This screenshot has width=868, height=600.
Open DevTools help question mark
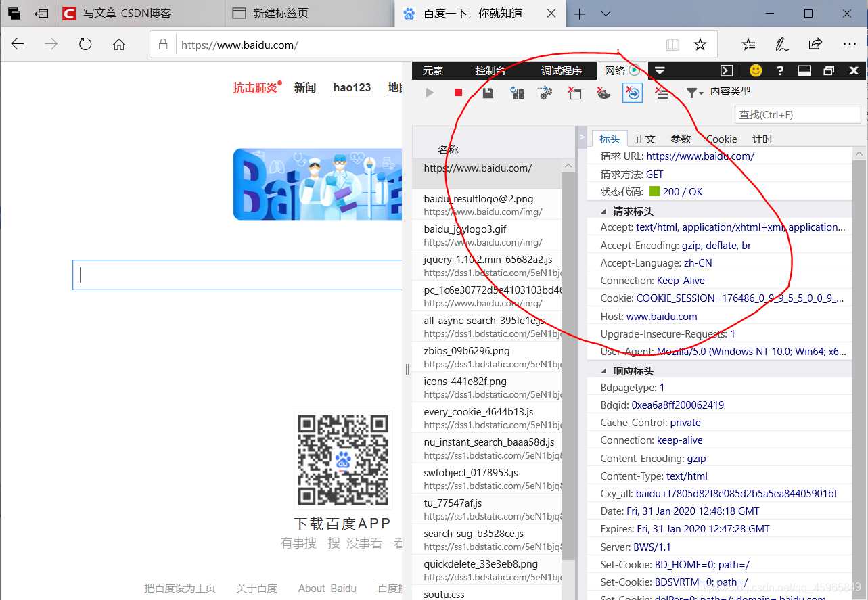click(780, 70)
